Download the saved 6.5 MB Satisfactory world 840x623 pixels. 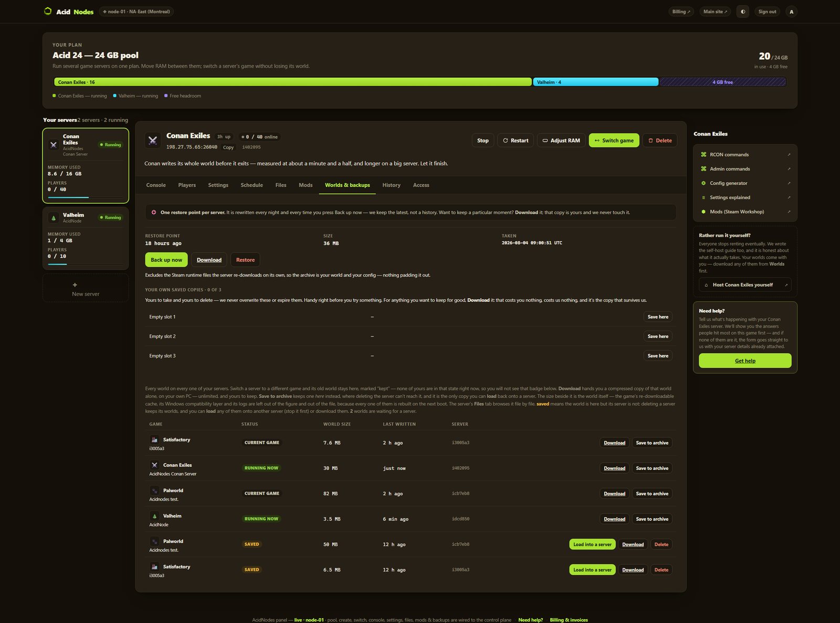pyautogui.click(x=633, y=570)
